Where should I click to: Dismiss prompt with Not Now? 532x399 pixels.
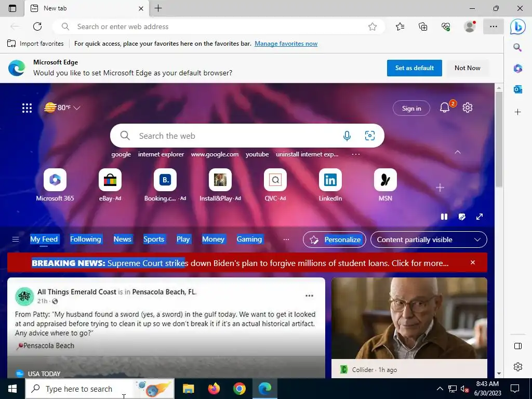point(467,68)
